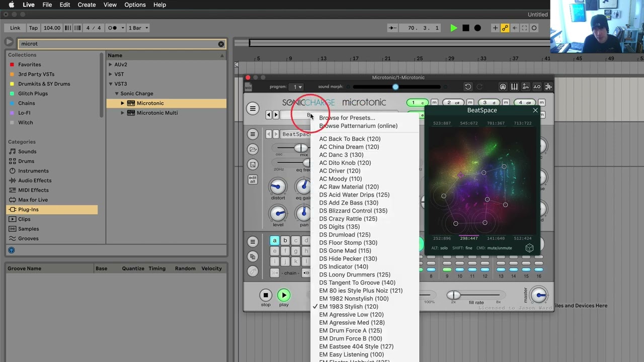Select drum channel 2 button
Image resolution: width=644 pixels, height=362 pixels.
pyautogui.click(x=453, y=103)
